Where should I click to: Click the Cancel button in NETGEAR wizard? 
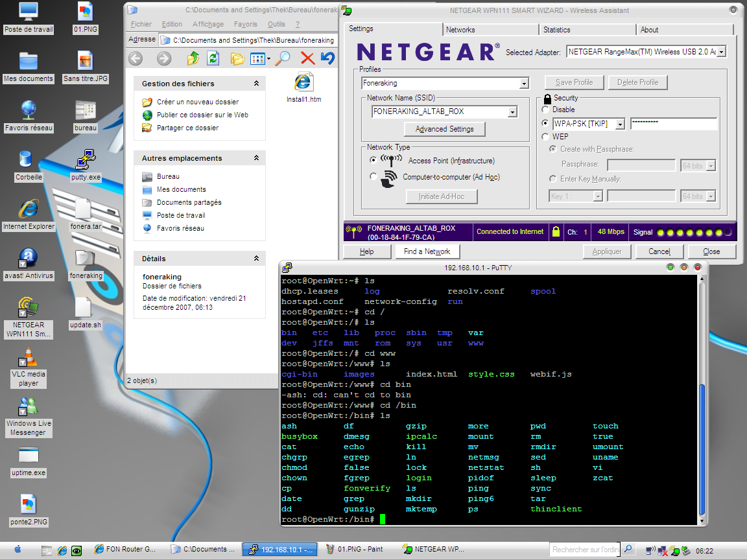pyautogui.click(x=659, y=251)
